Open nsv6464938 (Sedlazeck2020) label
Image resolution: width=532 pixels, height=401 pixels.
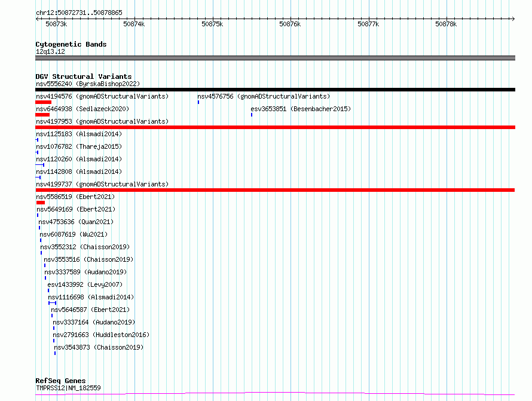pyautogui.click(x=82, y=109)
